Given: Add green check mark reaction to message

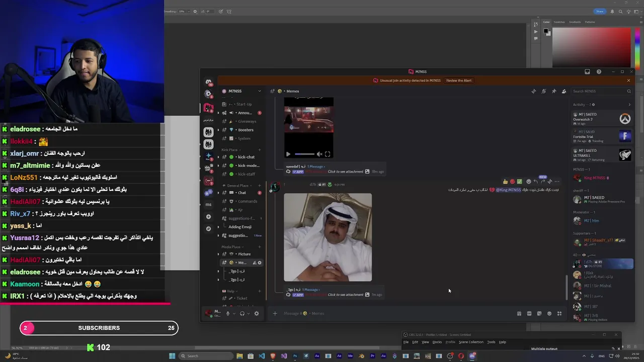Looking at the screenshot, I should 519,182.
